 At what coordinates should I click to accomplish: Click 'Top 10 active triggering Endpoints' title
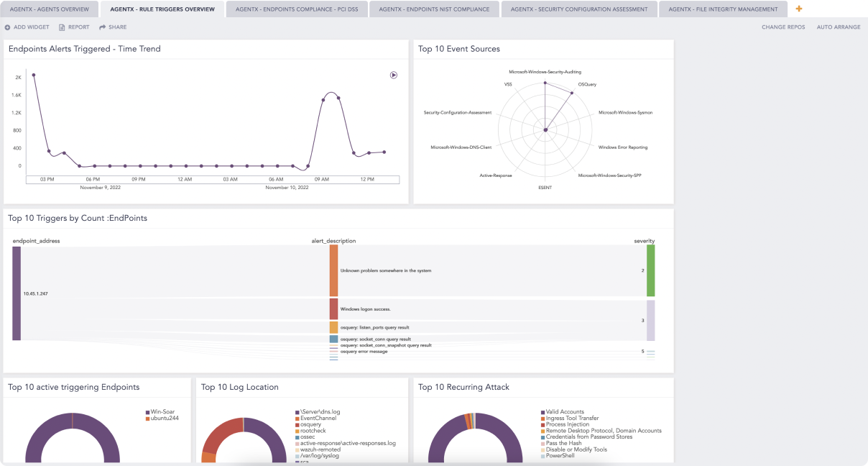(74, 387)
